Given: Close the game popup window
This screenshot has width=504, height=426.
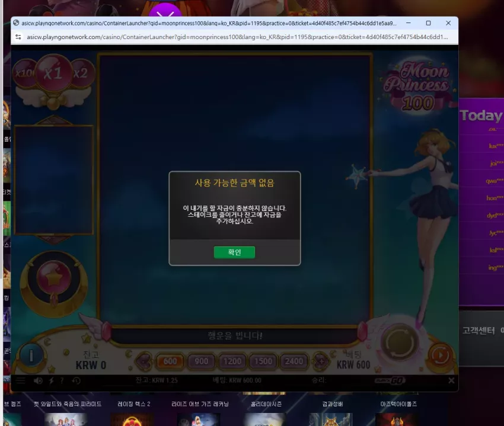Looking at the screenshot, I should (448, 23).
